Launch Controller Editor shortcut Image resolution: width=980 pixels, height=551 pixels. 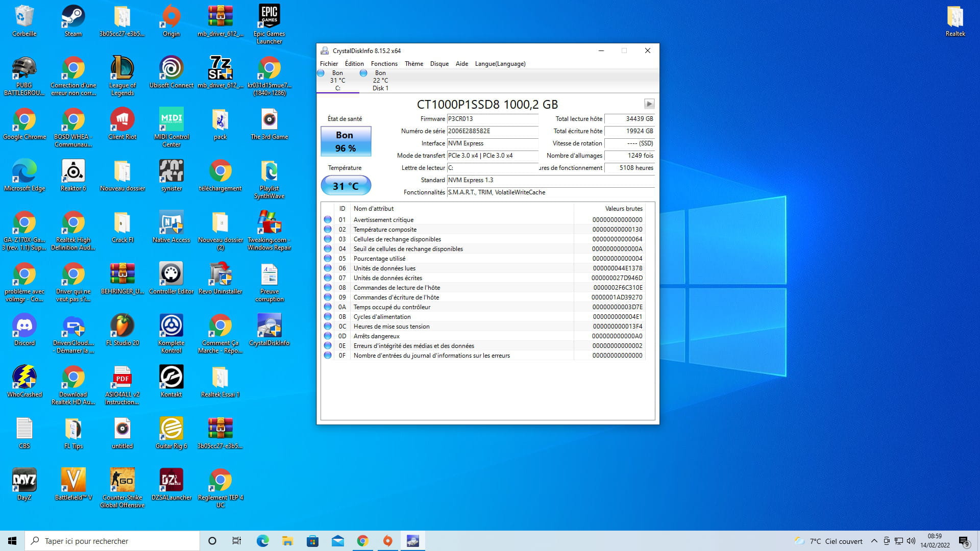click(x=171, y=279)
